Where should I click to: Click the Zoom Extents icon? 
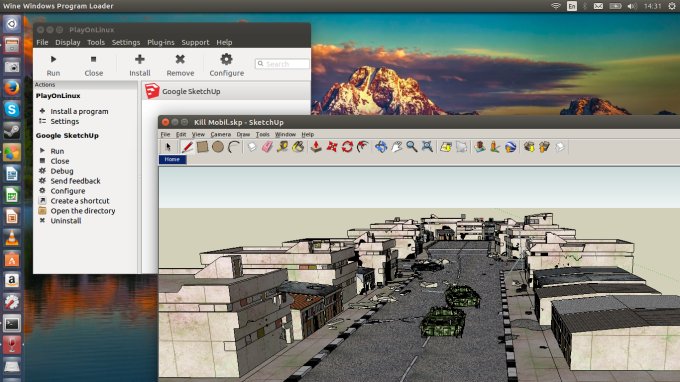pyautogui.click(x=427, y=147)
